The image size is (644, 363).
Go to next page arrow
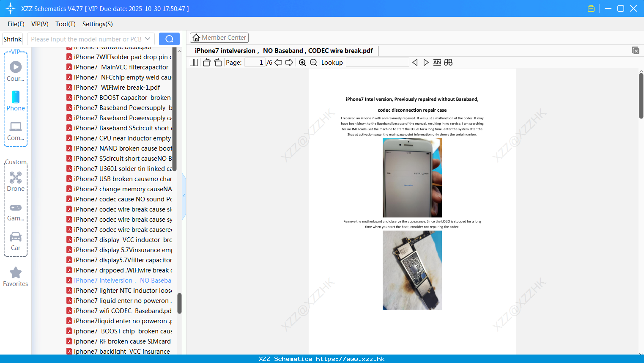pos(289,62)
